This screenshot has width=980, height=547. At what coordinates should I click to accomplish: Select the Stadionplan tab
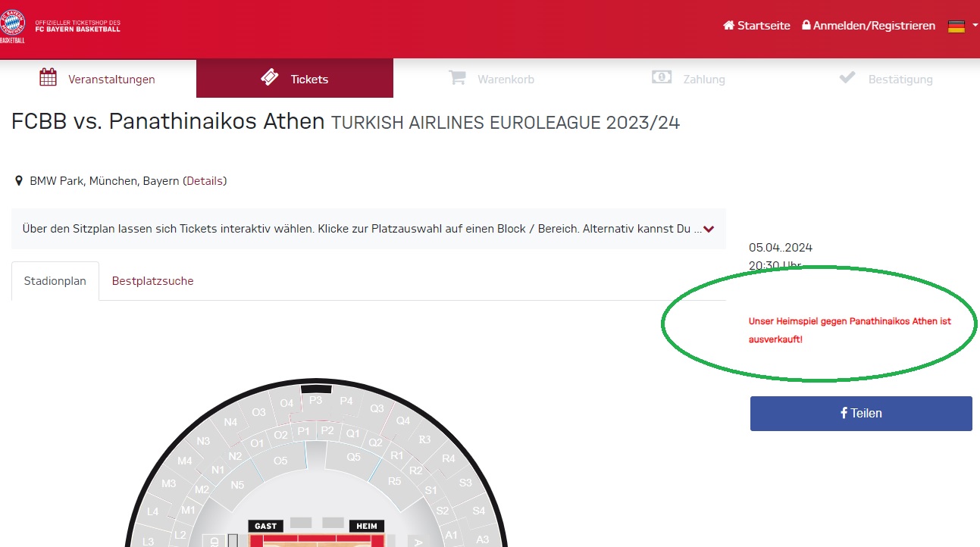click(x=55, y=281)
